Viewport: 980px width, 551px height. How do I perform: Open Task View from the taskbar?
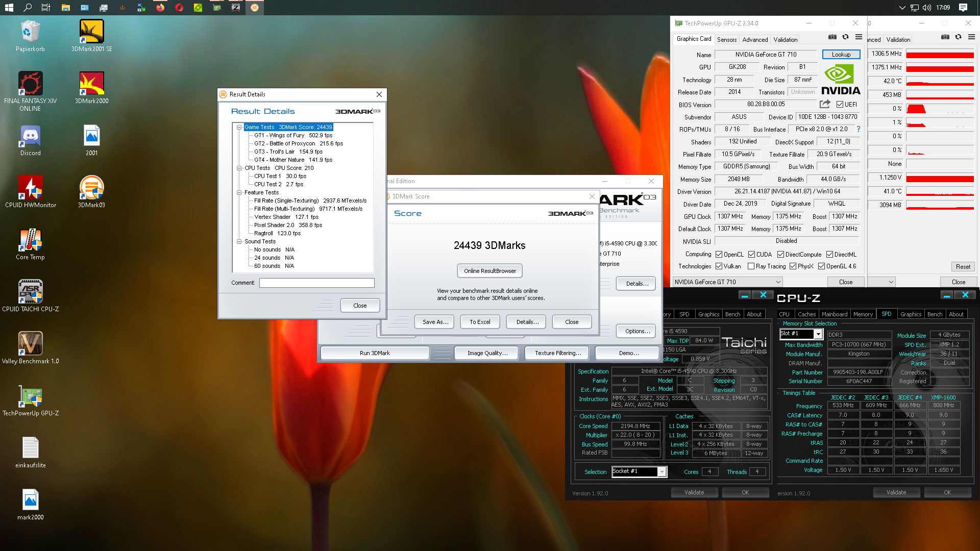point(46,8)
